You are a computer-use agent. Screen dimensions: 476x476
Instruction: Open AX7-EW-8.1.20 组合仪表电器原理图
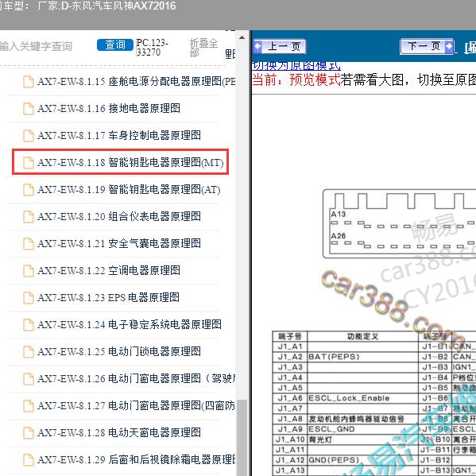click(x=119, y=216)
